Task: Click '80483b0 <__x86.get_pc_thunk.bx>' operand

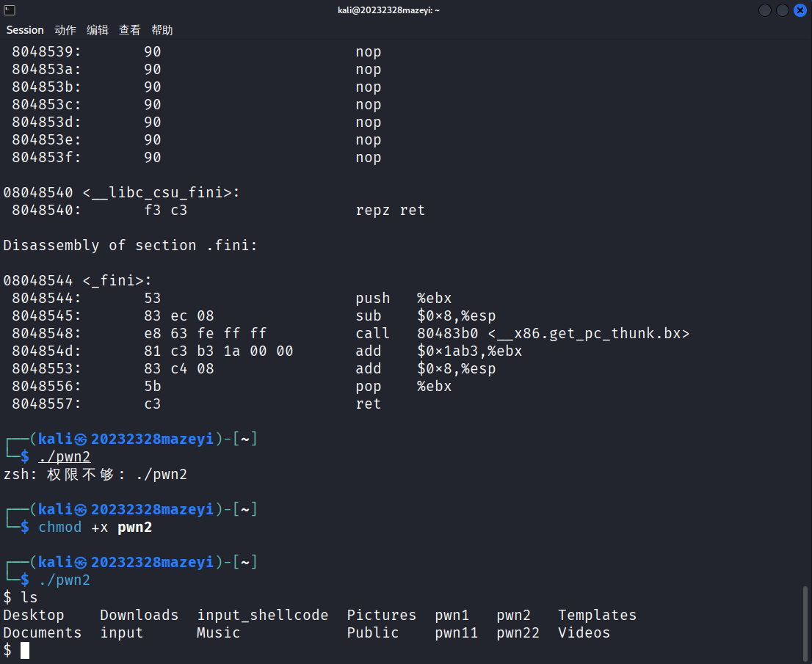Action: (553, 333)
